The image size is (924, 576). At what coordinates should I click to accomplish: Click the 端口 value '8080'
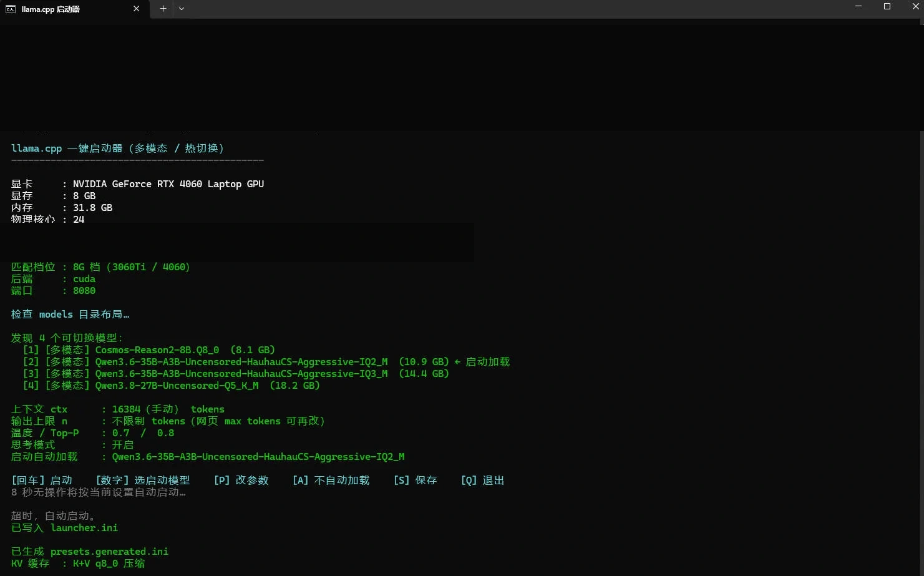[84, 291]
